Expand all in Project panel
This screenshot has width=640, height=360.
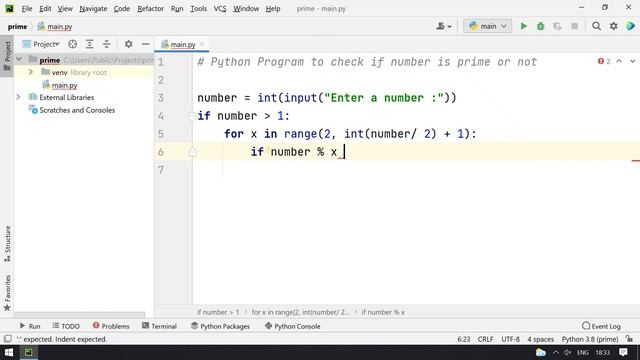89,44
